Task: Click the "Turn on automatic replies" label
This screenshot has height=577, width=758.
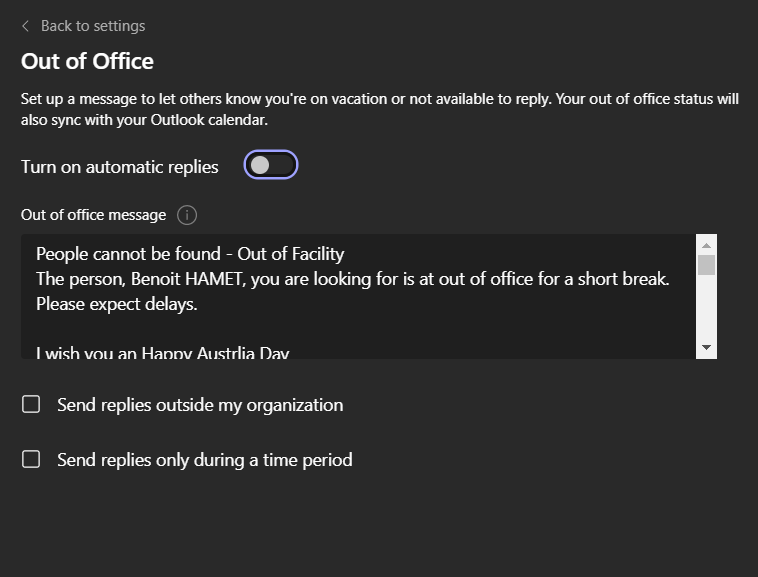Action: coord(120,167)
